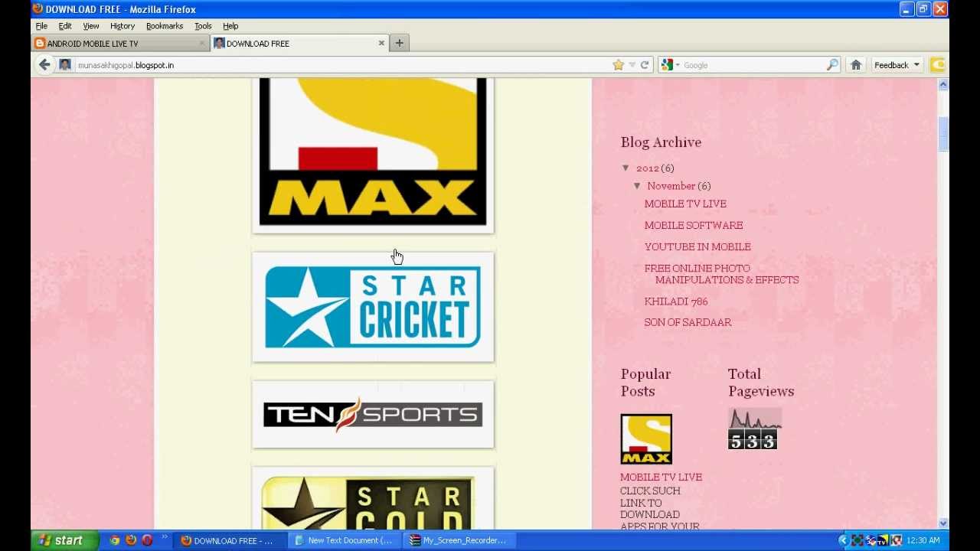Viewport: 980px width, 551px height.
Task: Click the site identity icon in the address bar
Action: pos(65,65)
